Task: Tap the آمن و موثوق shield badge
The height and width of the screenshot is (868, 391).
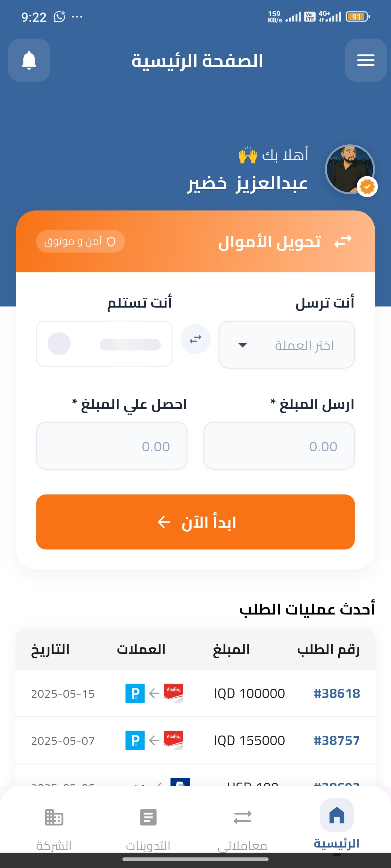Action: pos(80,241)
